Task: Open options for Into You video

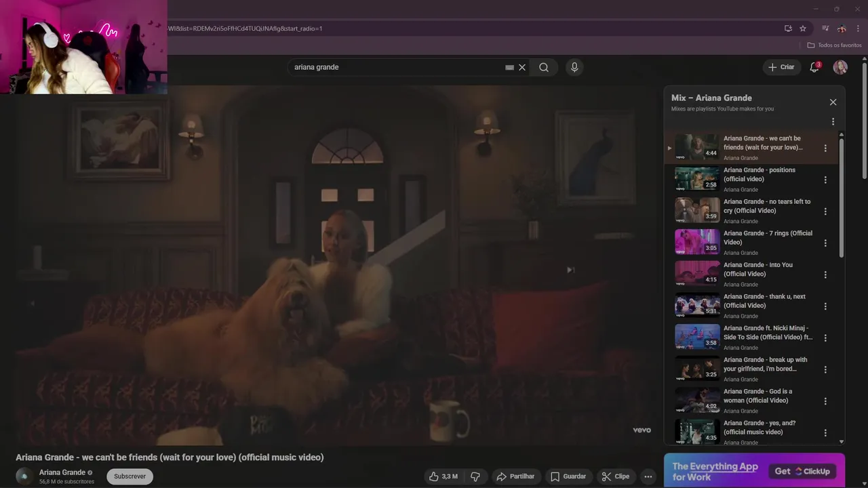Action: tap(825, 274)
